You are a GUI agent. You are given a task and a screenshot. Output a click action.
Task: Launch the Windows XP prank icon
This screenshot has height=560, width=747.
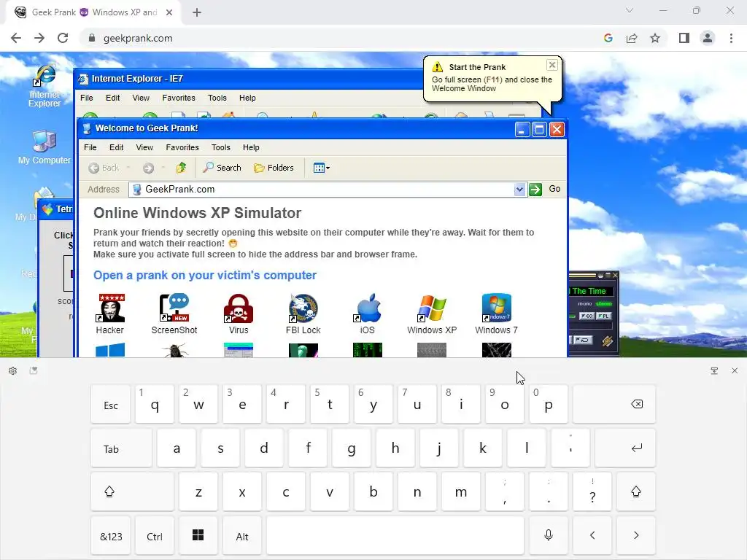tap(432, 314)
